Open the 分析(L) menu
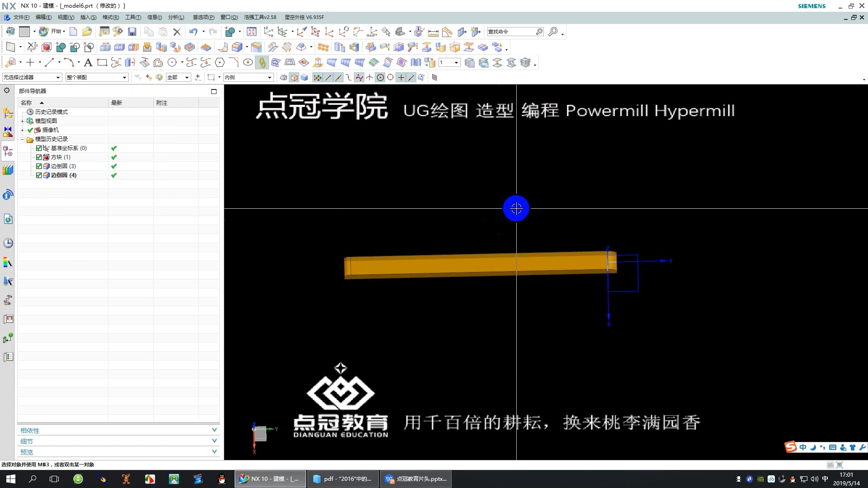This screenshot has width=868, height=488. click(x=176, y=17)
